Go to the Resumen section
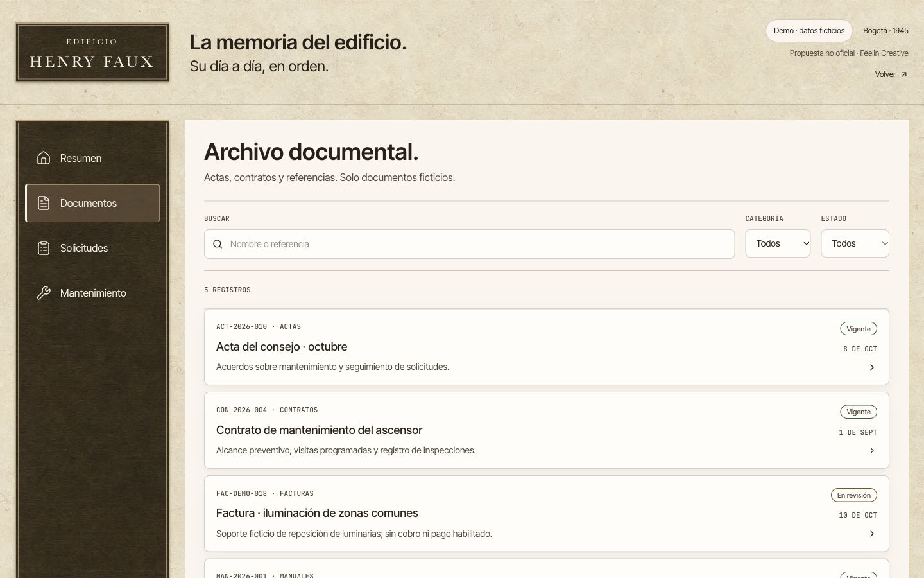The image size is (924, 578). [x=92, y=158]
